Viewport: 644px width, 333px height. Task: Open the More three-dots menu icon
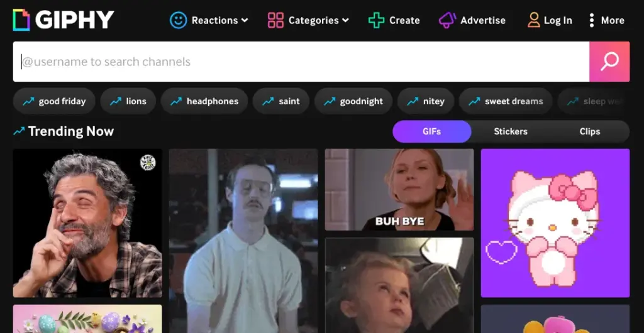coord(591,20)
